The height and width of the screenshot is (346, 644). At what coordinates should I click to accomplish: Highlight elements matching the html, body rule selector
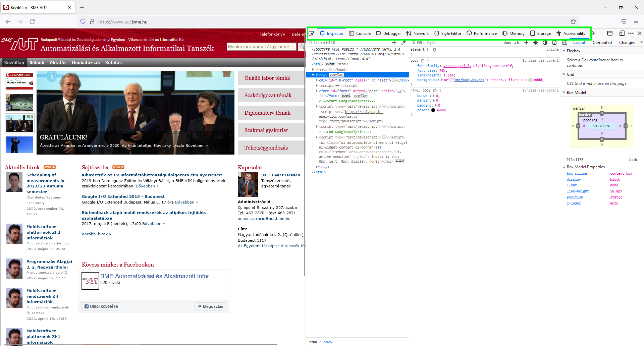pos(435,91)
